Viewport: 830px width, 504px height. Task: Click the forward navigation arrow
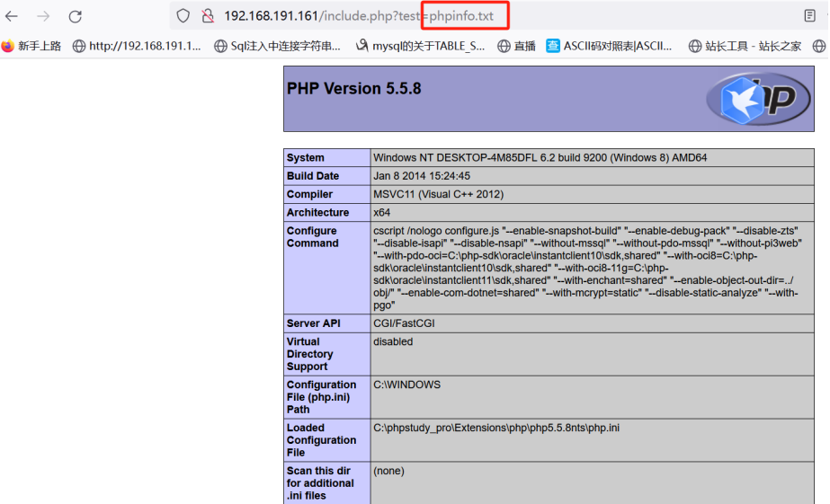point(43,16)
